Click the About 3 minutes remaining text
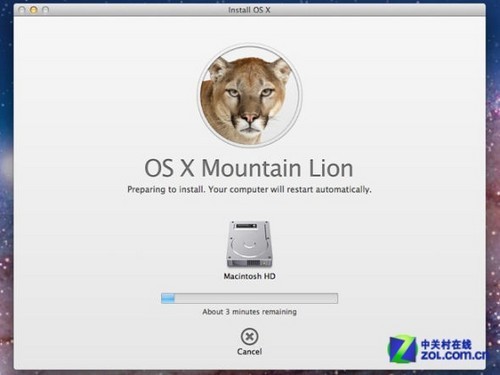Screen dimensions: 500x375 coord(249,312)
